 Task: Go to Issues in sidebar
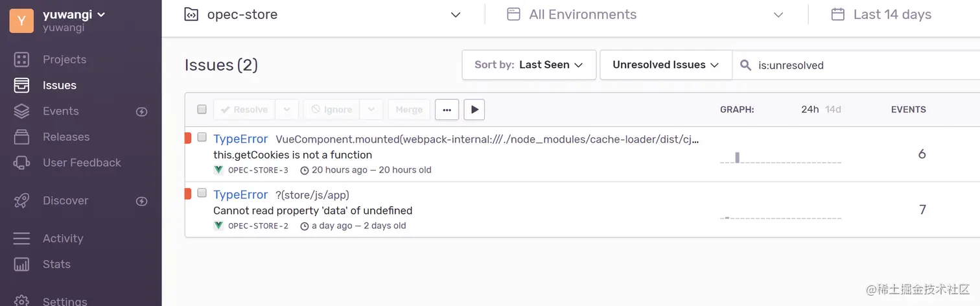[x=59, y=86]
